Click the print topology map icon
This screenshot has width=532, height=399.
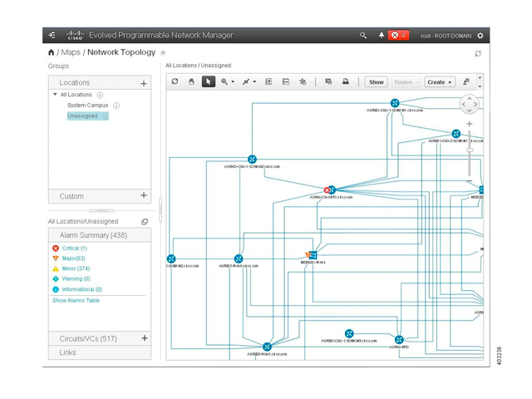[346, 82]
